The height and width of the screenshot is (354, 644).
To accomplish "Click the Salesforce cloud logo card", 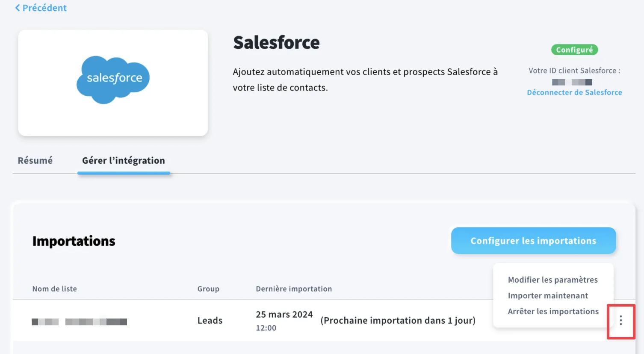I will click(x=113, y=83).
